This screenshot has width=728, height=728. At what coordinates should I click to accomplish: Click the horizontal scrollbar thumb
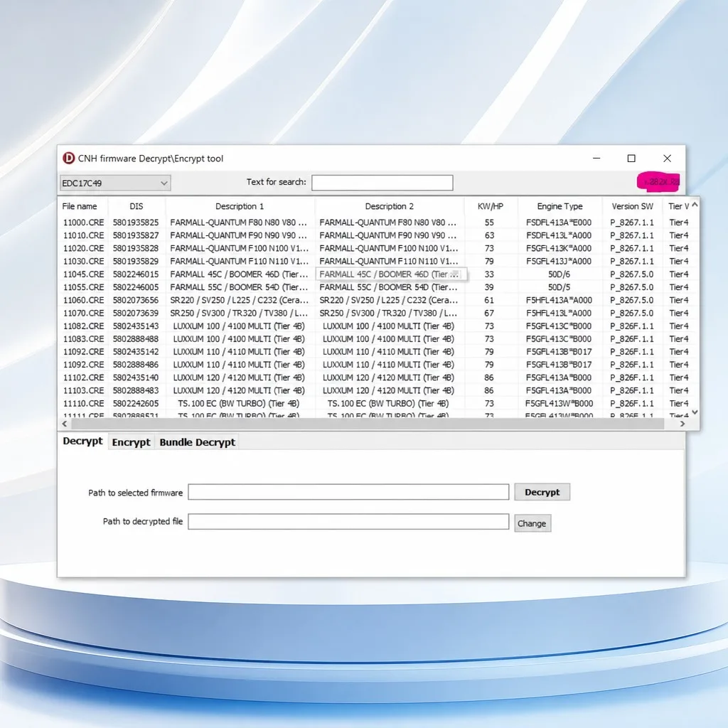pyautogui.click(x=368, y=424)
